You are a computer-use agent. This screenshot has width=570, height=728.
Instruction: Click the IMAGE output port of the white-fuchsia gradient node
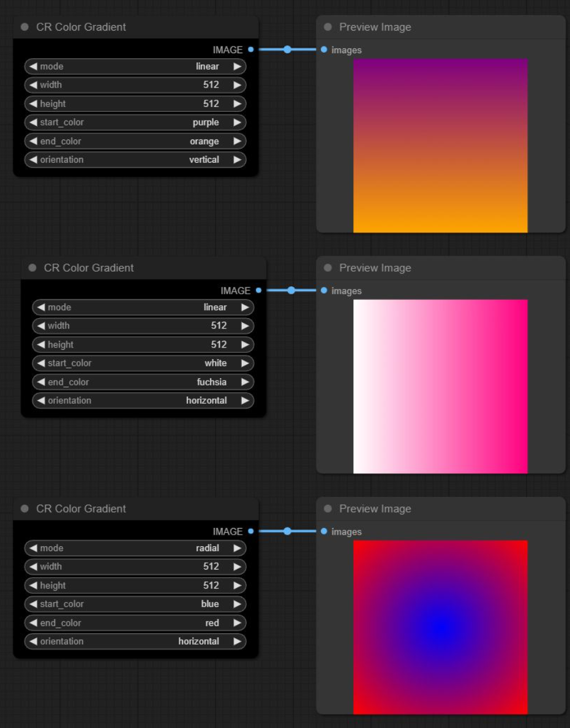pos(259,290)
